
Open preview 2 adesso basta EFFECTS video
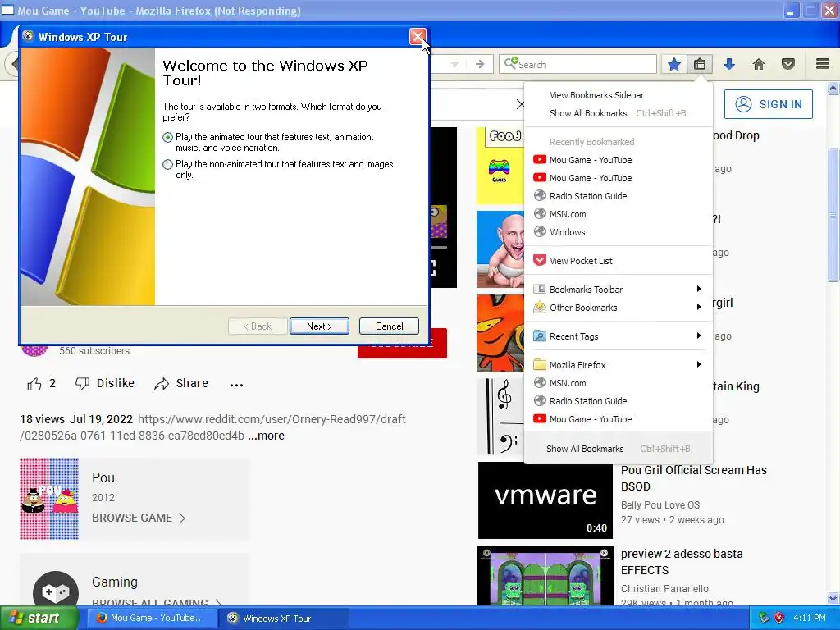point(682,562)
